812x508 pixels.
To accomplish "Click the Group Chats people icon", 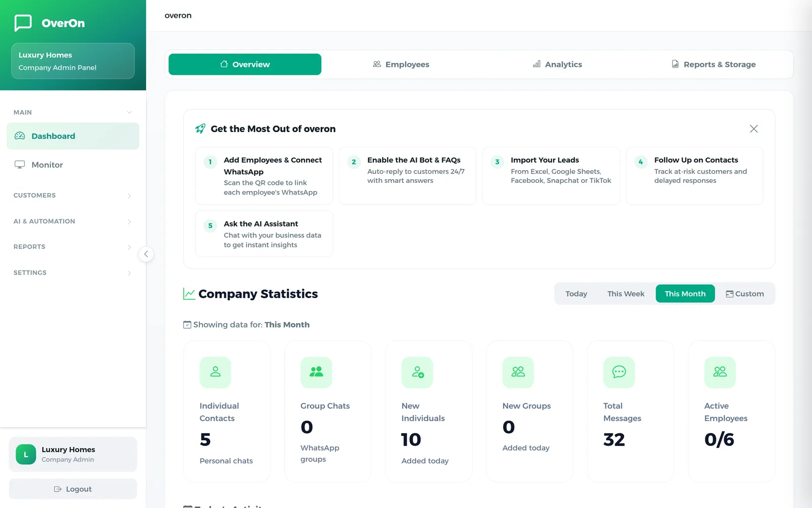I will [x=316, y=372].
